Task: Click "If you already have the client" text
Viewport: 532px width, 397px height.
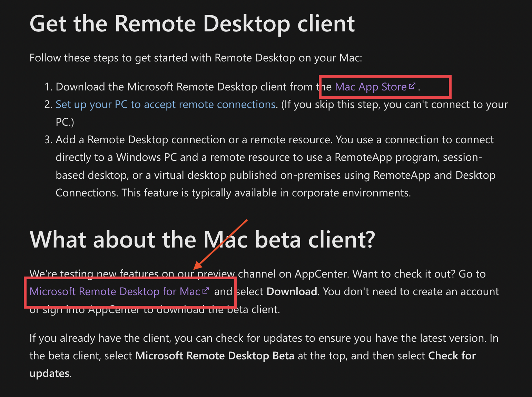Action: (100, 338)
